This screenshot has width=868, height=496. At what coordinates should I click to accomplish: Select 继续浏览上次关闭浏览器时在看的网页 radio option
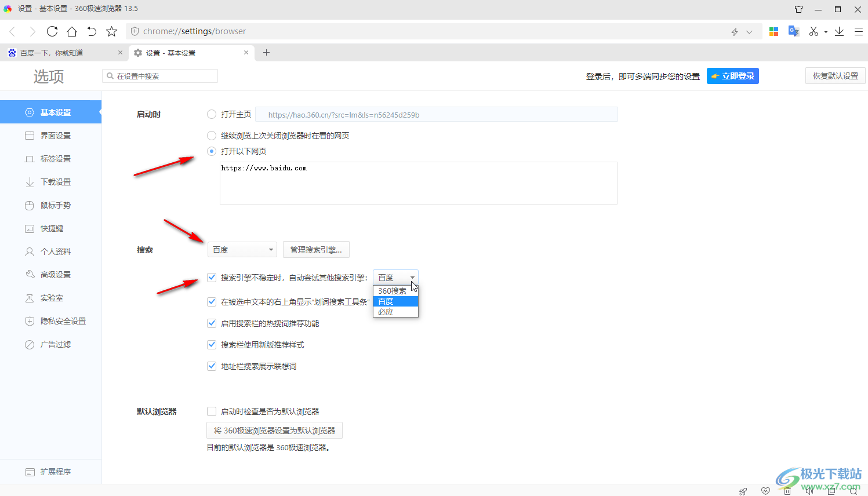click(212, 136)
